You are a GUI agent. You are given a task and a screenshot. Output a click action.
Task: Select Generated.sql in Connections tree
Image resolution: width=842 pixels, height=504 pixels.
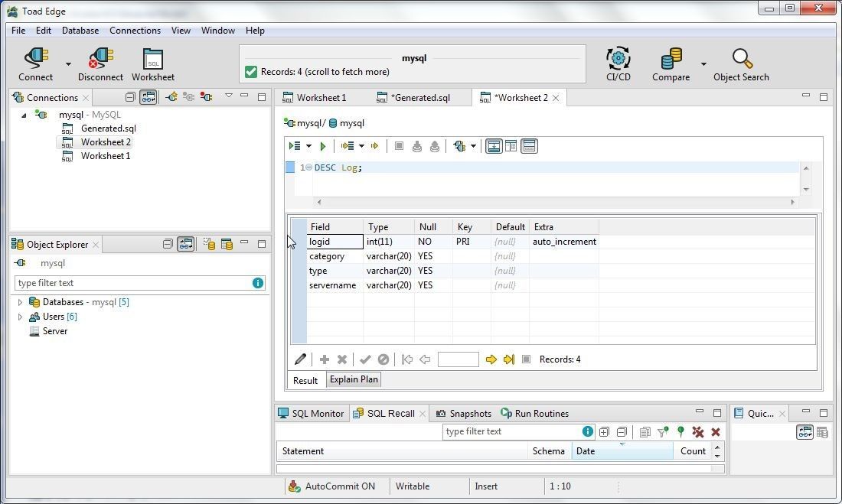coord(109,128)
